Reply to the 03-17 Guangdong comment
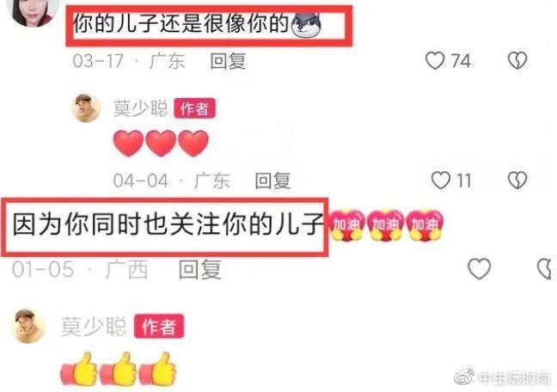Viewport: 557px width, 392px height. [228, 61]
